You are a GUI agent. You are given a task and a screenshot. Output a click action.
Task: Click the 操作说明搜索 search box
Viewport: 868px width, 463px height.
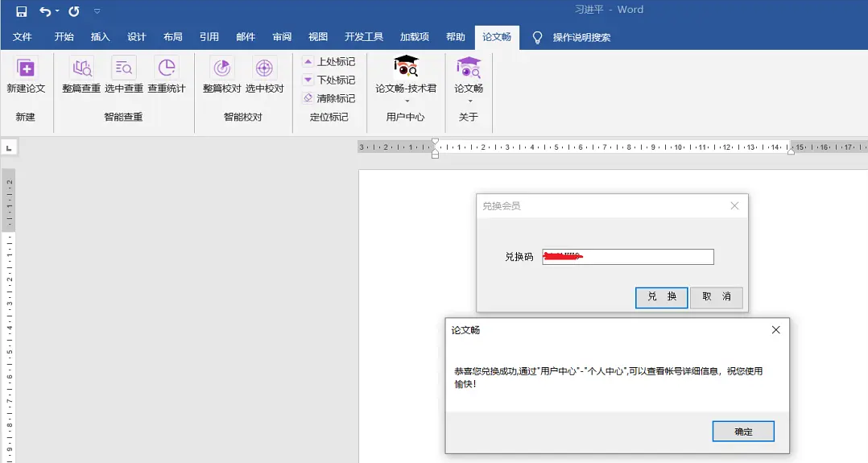click(x=581, y=38)
